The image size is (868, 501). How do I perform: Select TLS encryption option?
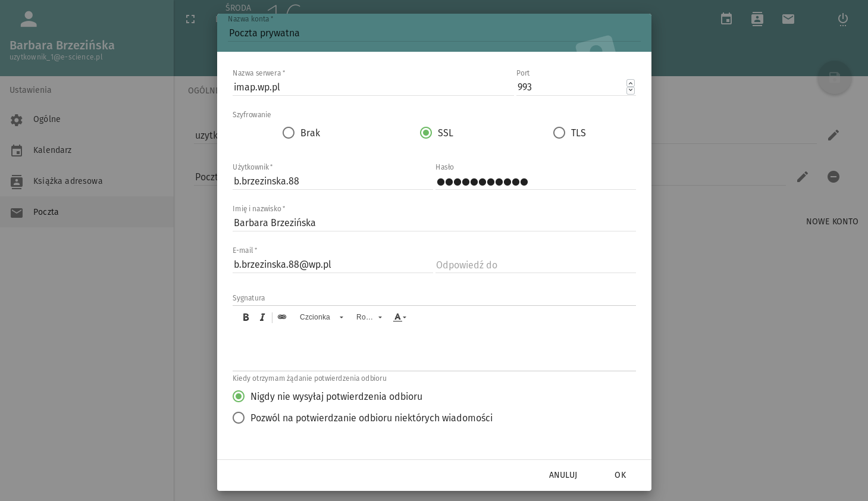click(569, 133)
